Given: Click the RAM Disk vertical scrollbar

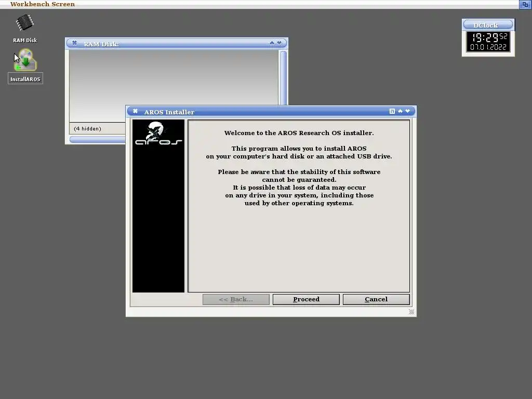Looking at the screenshot, I should point(283,78).
